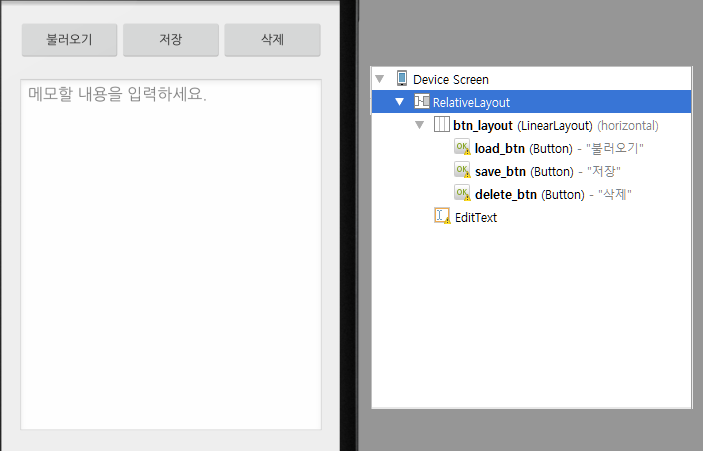Collapse the Device Screen node
Image resolution: width=703 pixels, height=451 pixels.
[380, 79]
